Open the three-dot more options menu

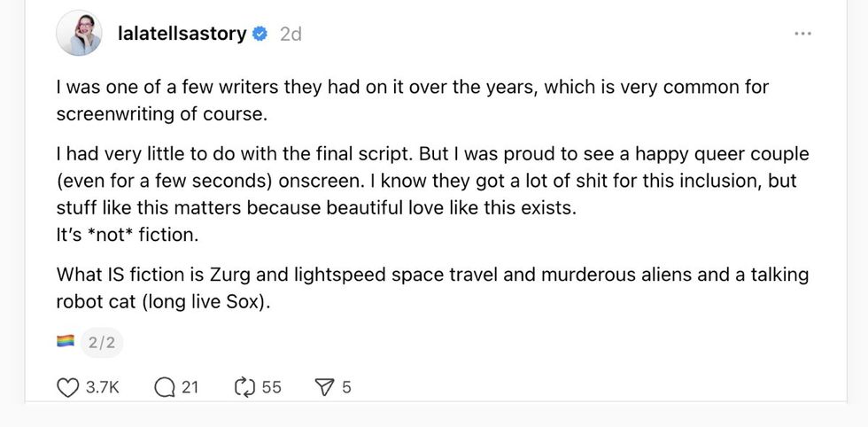click(802, 34)
